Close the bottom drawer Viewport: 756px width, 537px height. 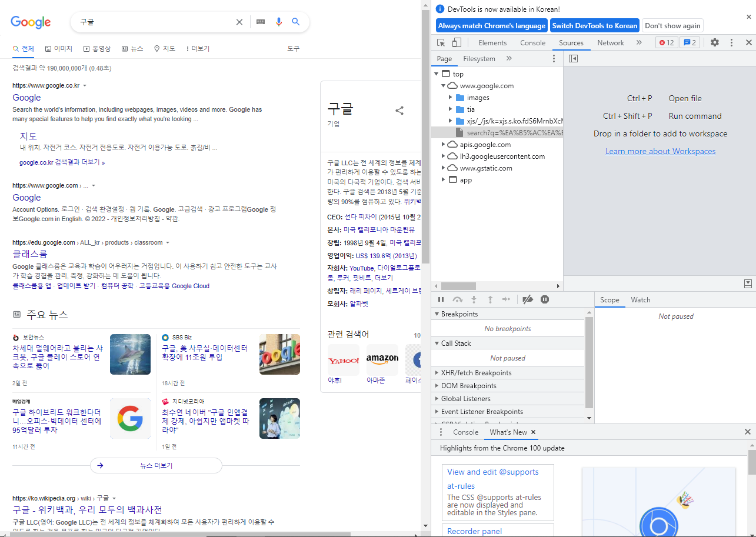[748, 432]
